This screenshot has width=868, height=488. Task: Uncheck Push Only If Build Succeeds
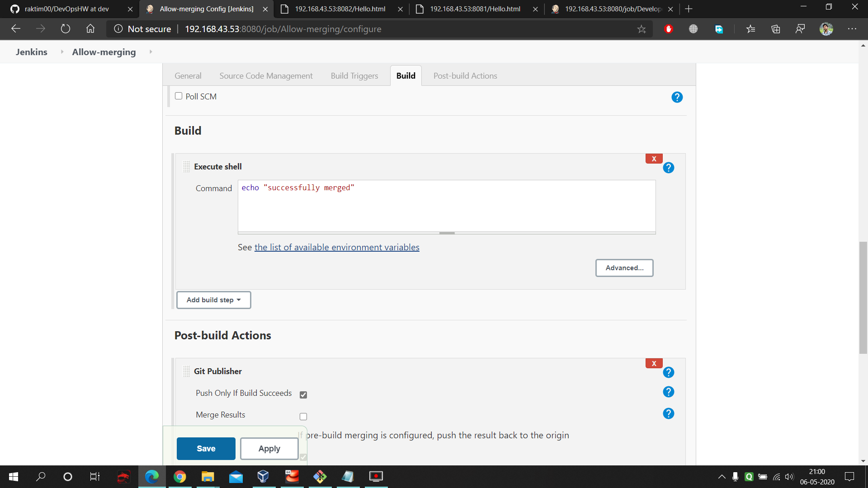pyautogui.click(x=303, y=394)
